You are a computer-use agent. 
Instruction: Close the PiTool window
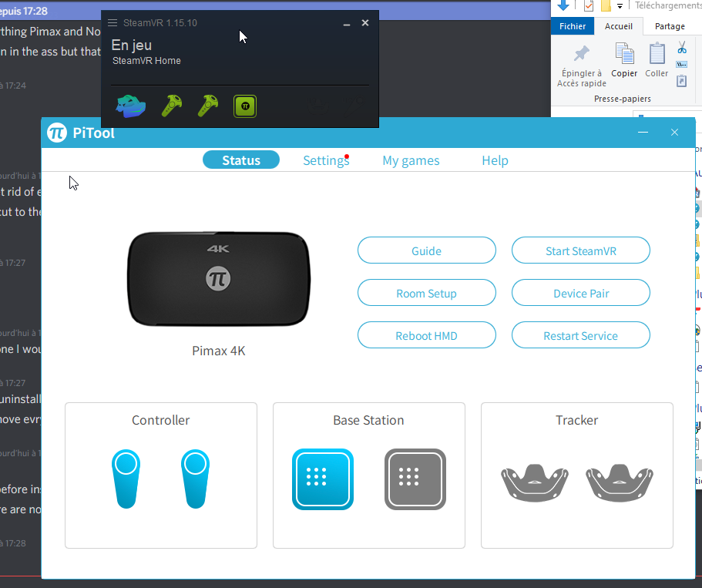coord(674,132)
